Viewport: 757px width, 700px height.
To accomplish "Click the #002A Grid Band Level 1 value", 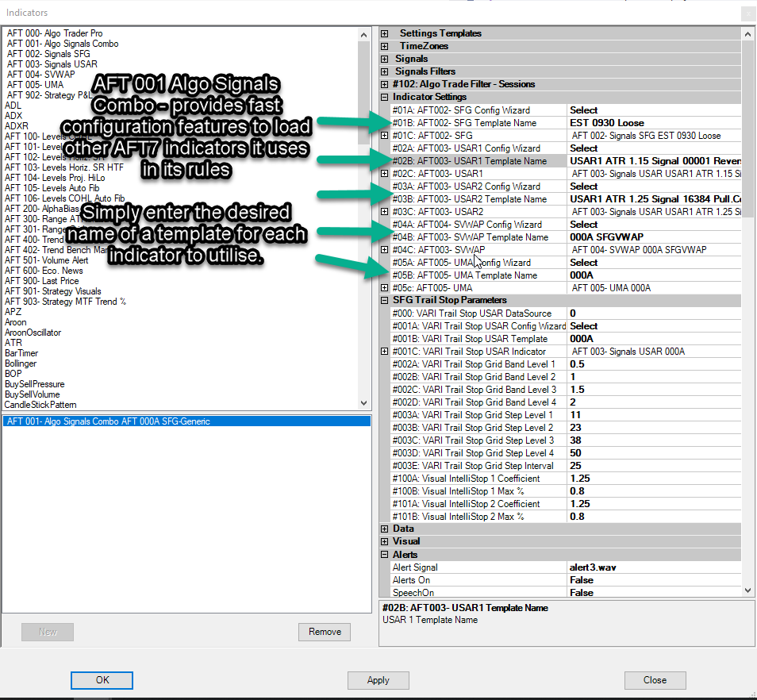I will tap(654, 364).
